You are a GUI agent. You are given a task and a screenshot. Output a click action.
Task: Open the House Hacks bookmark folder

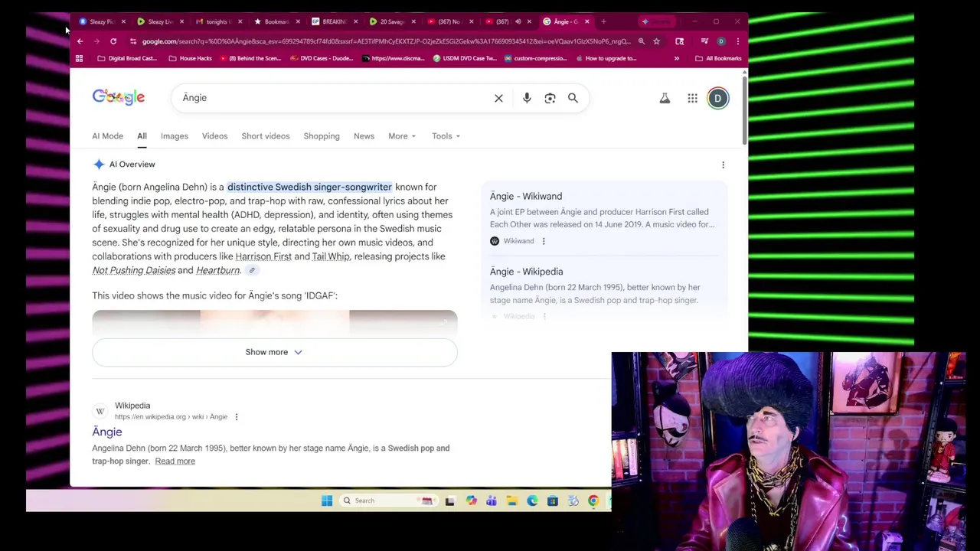[190, 58]
